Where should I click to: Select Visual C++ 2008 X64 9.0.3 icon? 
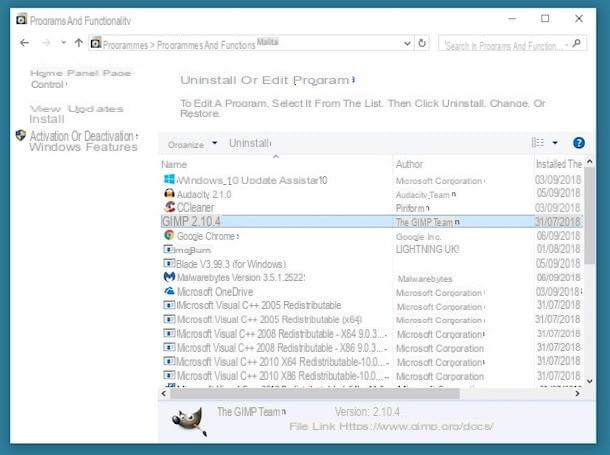169,333
